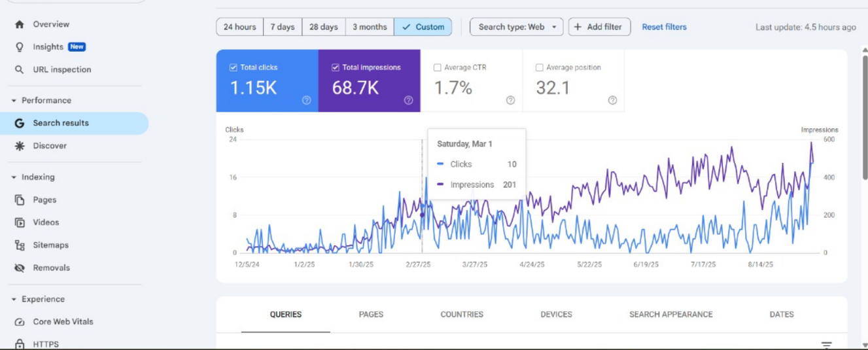Viewport: 868px width, 350px height.
Task: Select the 28 days date range
Action: [324, 27]
